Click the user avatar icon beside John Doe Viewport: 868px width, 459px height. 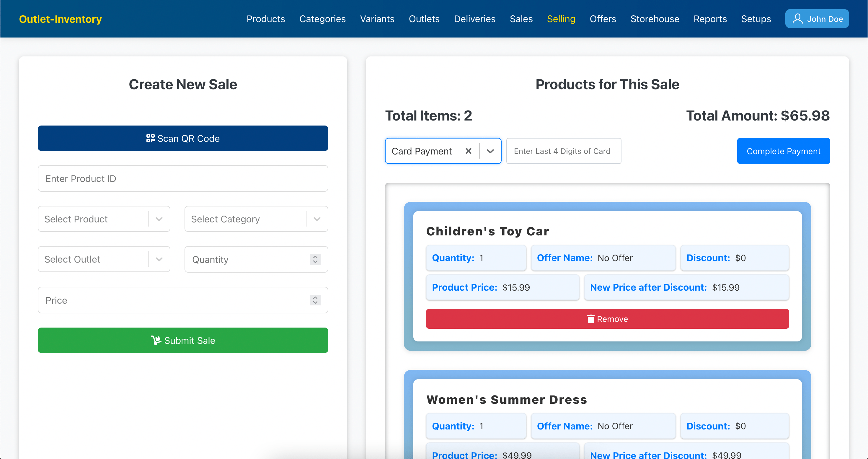click(797, 19)
